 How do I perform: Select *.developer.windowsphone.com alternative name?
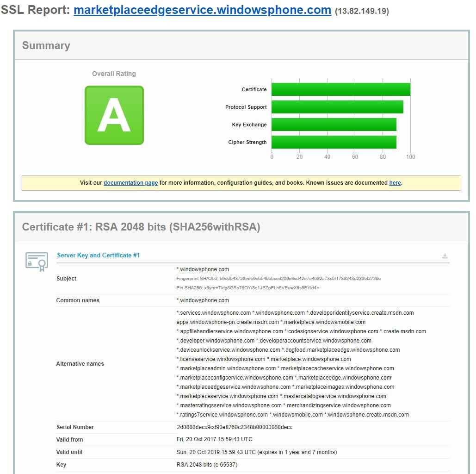click(x=216, y=341)
